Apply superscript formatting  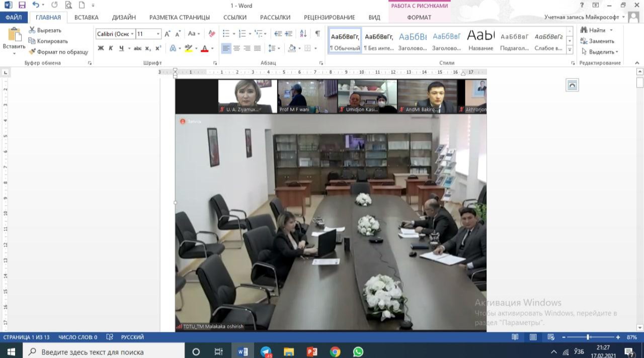click(x=158, y=48)
